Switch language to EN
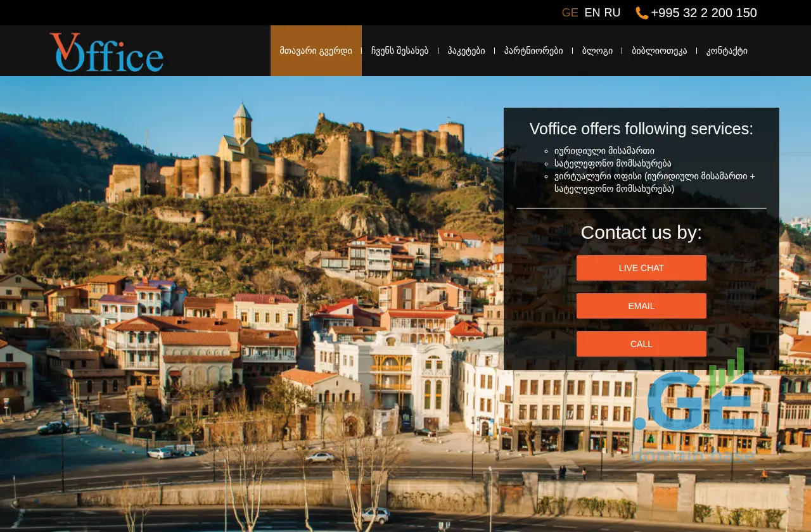Viewport: 811px width, 532px height. tap(592, 13)
